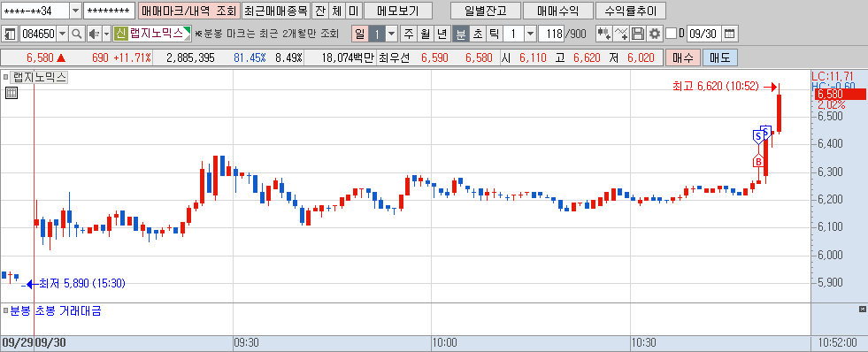Click the 매수 buy button
The width and height of the screenshot is (868, 352).
click(682, 57)
